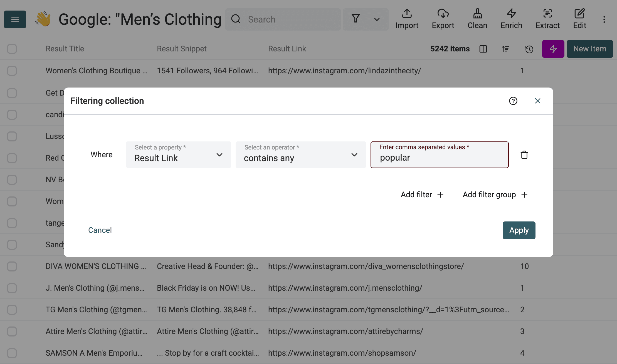
Task: Open the hamburger menu button
Action: (x=15, y=19)
